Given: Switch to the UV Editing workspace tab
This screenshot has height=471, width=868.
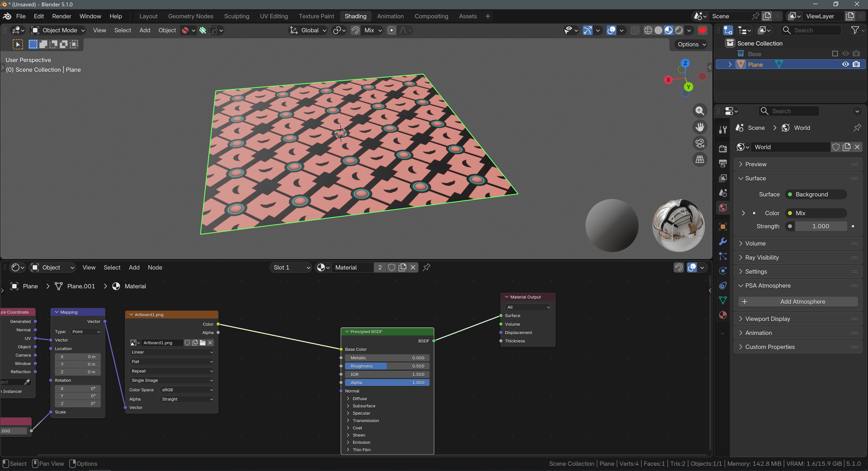Looking at the screenshot, I should [274, 16].
